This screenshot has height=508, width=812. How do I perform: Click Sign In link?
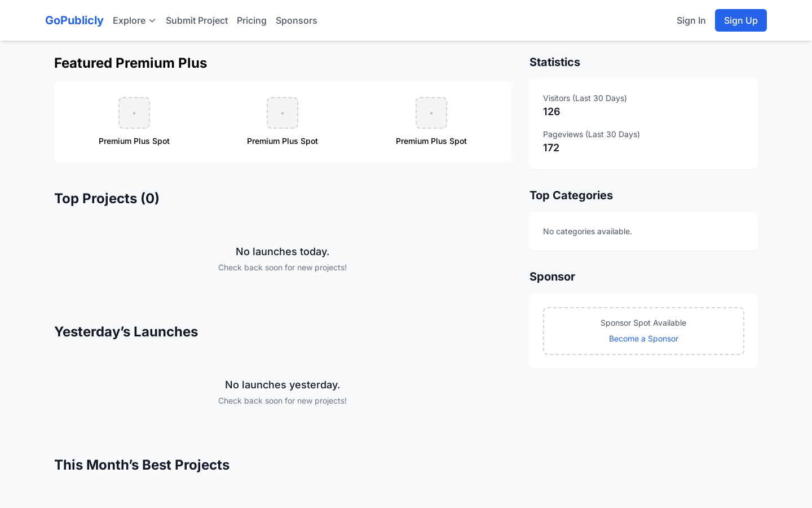691,20
